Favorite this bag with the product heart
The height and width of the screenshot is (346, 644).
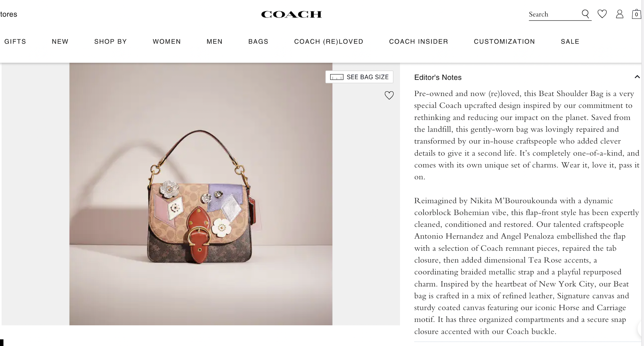pyautogui.click(x=389, y=95)
